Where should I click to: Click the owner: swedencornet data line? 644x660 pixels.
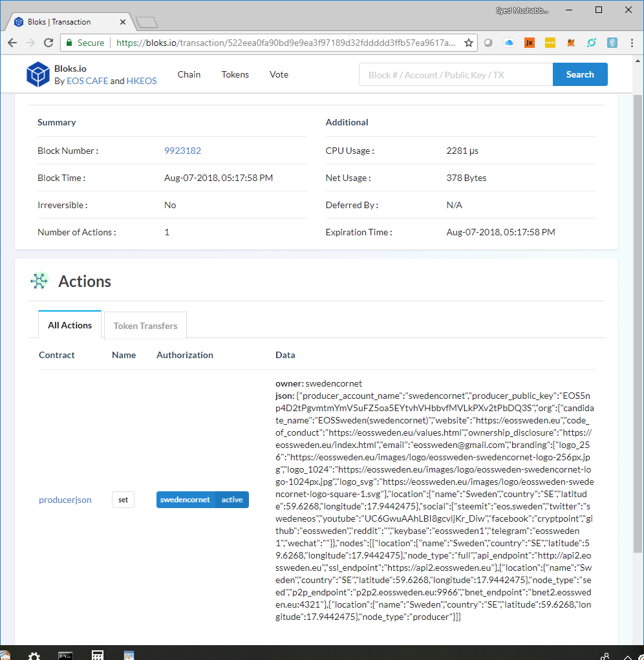(x=319, y=383)
